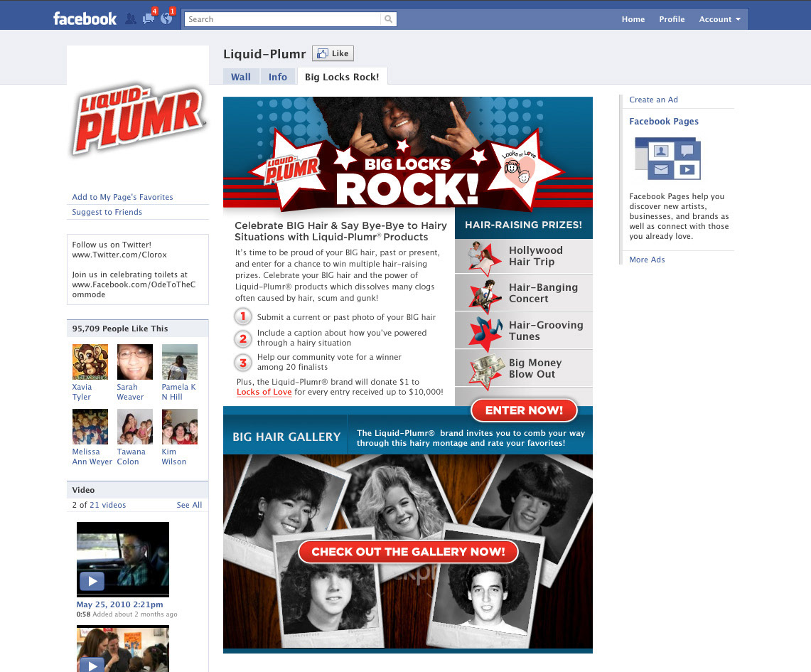Like the Liquid-Plumr page

(333, 53)
